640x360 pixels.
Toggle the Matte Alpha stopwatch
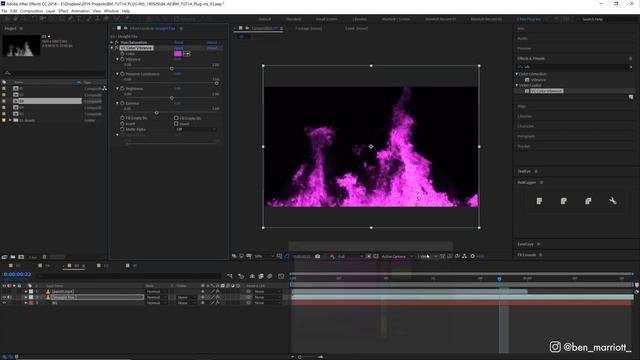122,129
